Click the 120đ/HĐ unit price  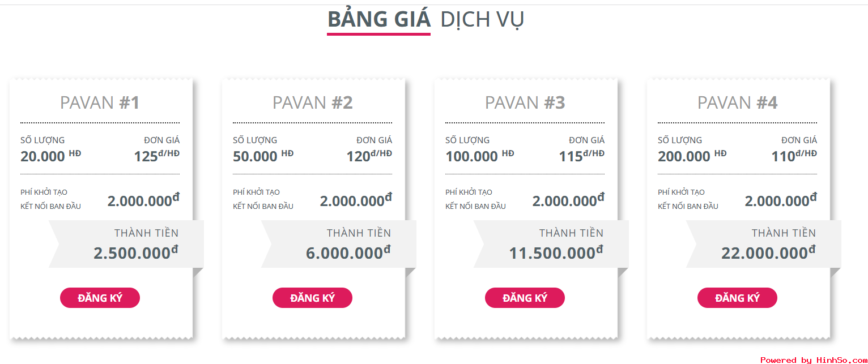point(369,156)
